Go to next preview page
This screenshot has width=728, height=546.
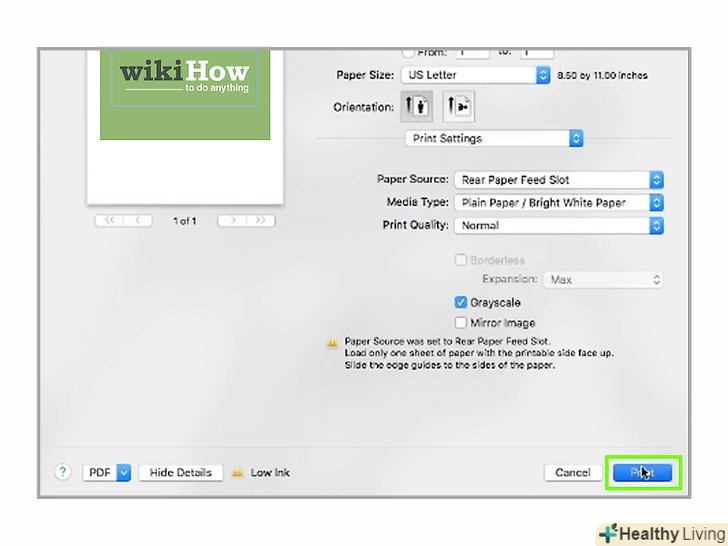coord(232,221)
